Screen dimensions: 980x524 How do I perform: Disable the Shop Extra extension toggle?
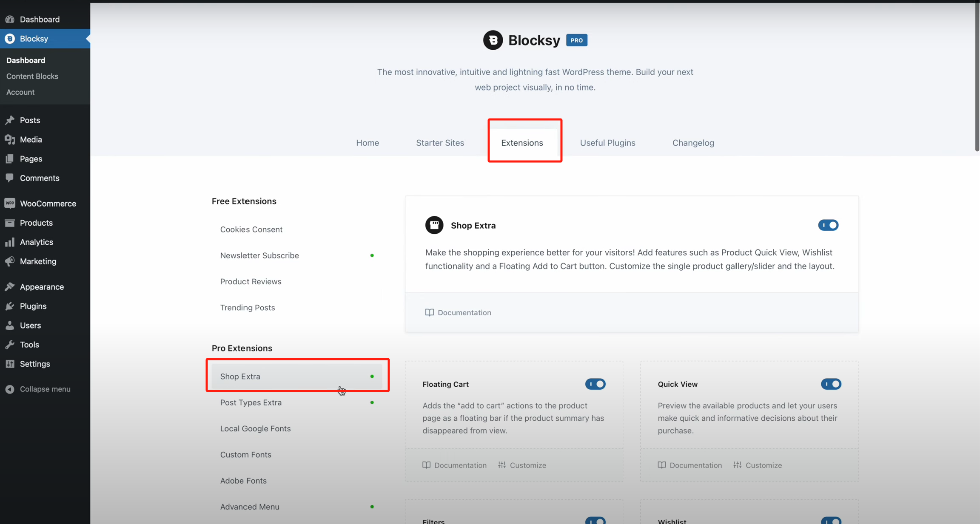(828, 225)
